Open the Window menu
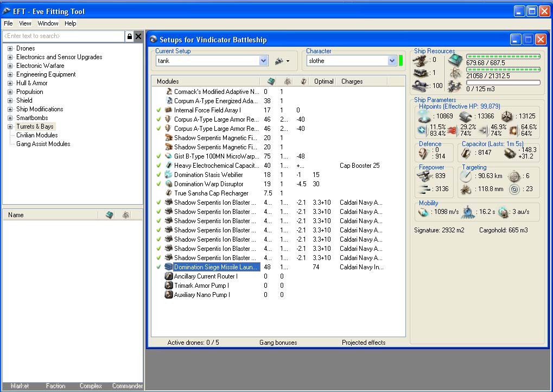The height and width of the screenshot is (392, 553). (48, 23)
